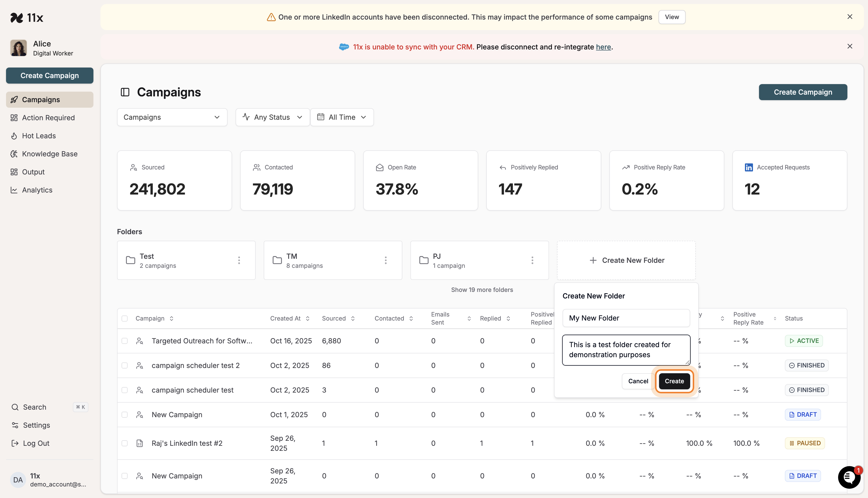Toggle the sidebar panel icon beside Campaigns title
The width and height of the screenshot is (868, 498).
(125, 92)
